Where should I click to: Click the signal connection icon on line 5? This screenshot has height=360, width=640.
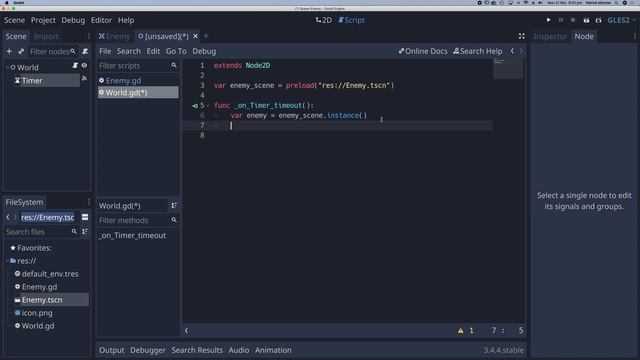[x=195, y=106]
